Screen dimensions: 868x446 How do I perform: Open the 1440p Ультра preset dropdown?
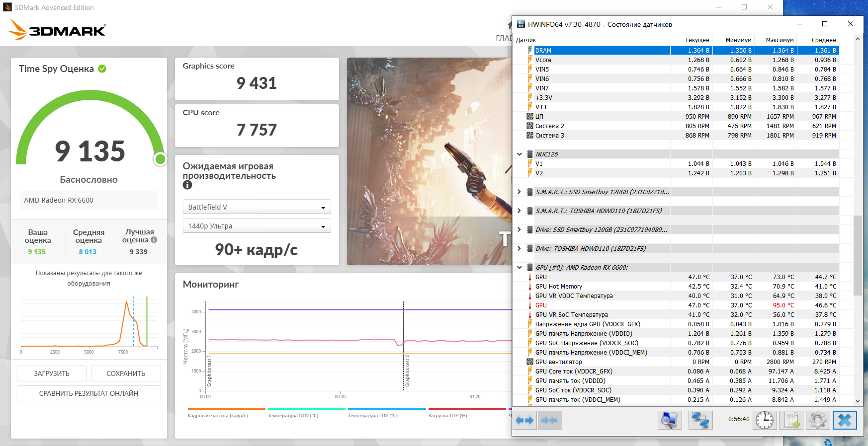(257, 226)
